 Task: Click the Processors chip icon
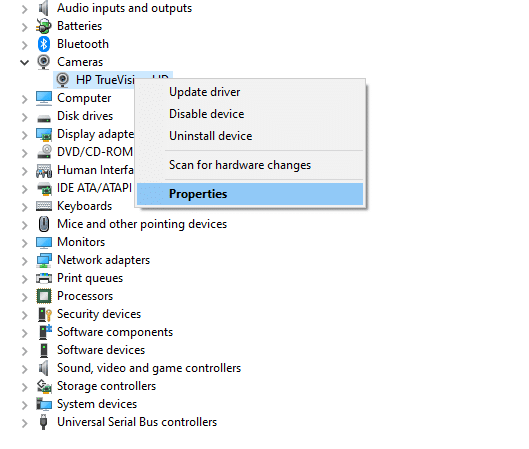(44, 296)
